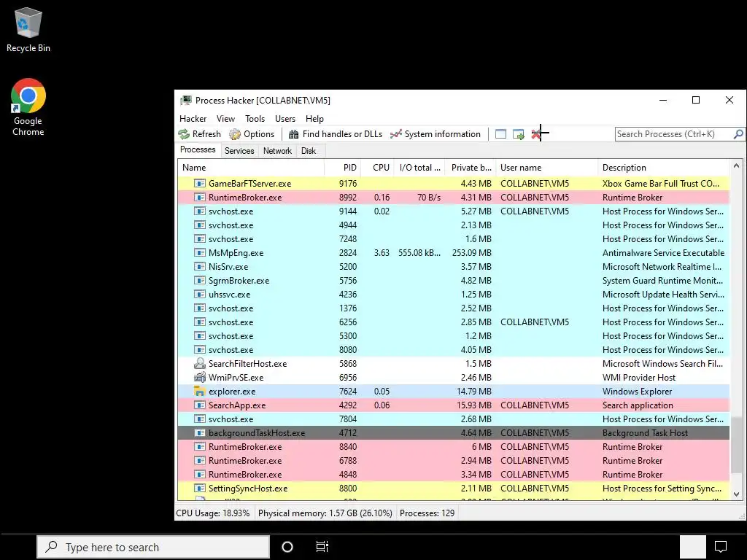Select svchost.exe with PID 8080
Screen dimensions: 747x560
tap(453, 349)
